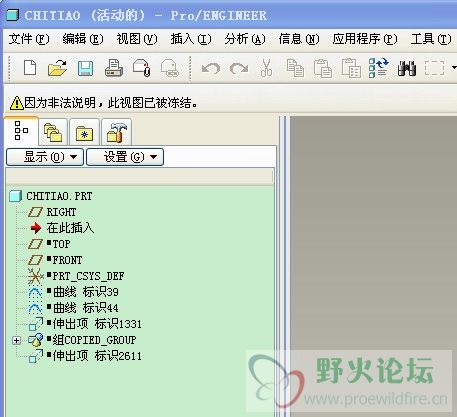Viewport: 457px width, 417px height.
Task: Undo the last action
Action: tap(211, 69)
